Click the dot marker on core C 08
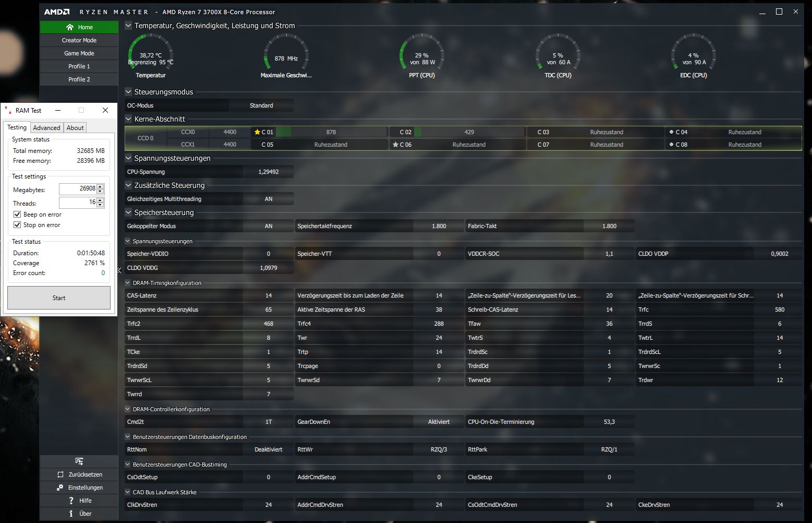 point(671,145)
